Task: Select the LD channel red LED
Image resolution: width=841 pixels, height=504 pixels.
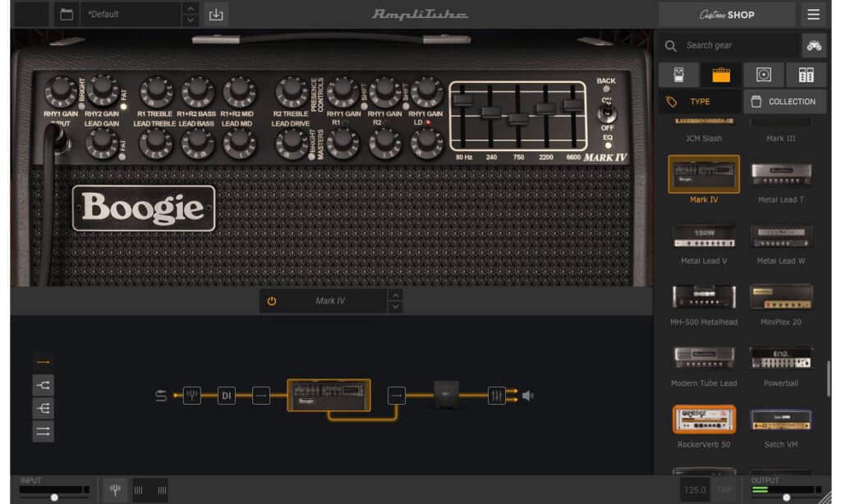Action: pos(428,123)
